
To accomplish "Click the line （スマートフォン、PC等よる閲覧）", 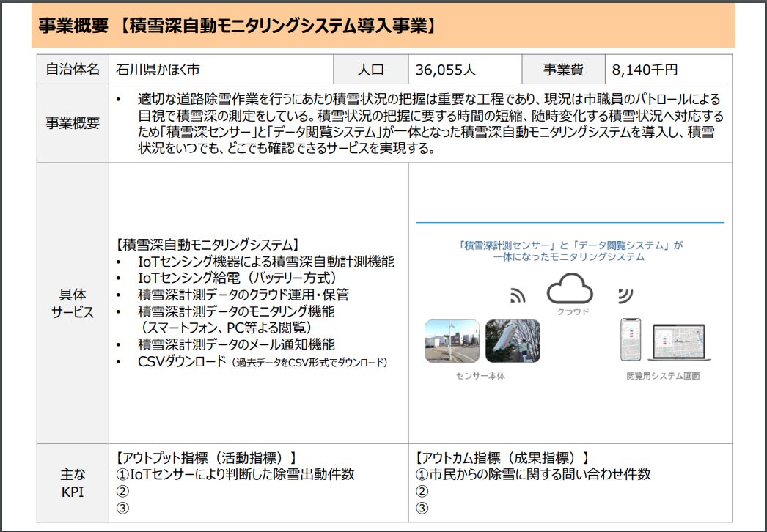I will (226, 327).
